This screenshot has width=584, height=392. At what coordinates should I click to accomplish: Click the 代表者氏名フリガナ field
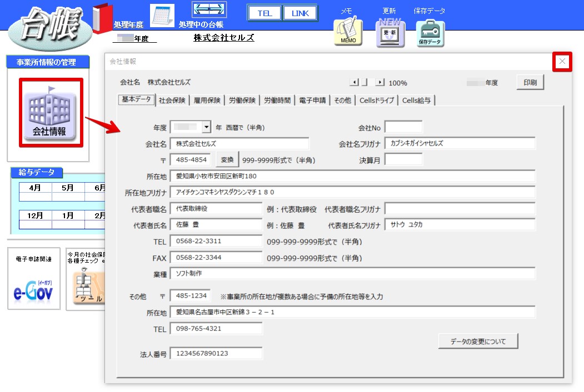pyautogui.click(x=460, y=224)
